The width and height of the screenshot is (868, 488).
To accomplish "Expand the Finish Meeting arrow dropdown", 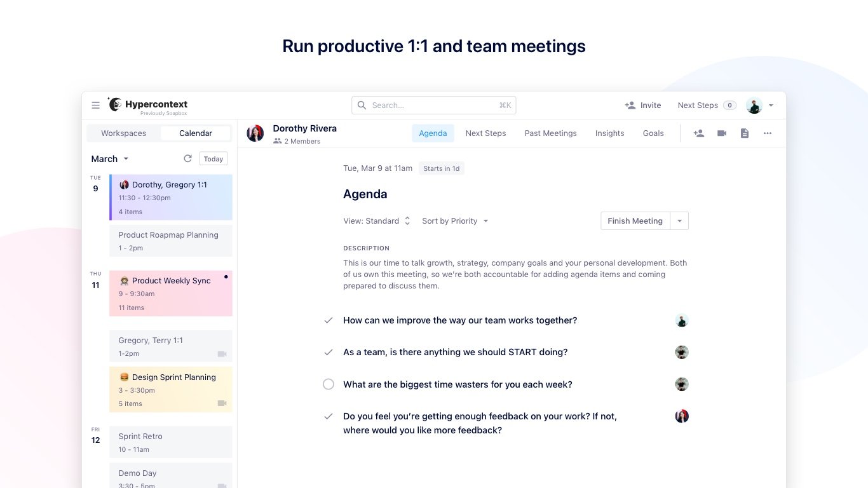I will point(679,221).
